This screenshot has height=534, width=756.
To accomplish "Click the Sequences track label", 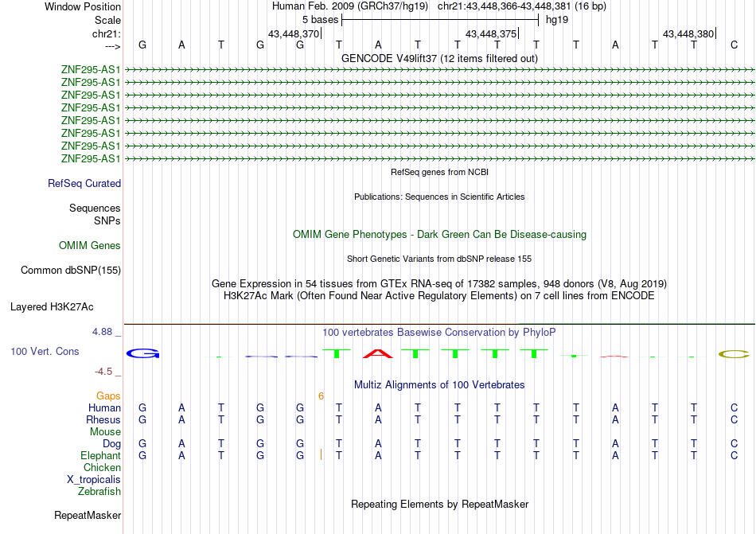I will (95, 209).
